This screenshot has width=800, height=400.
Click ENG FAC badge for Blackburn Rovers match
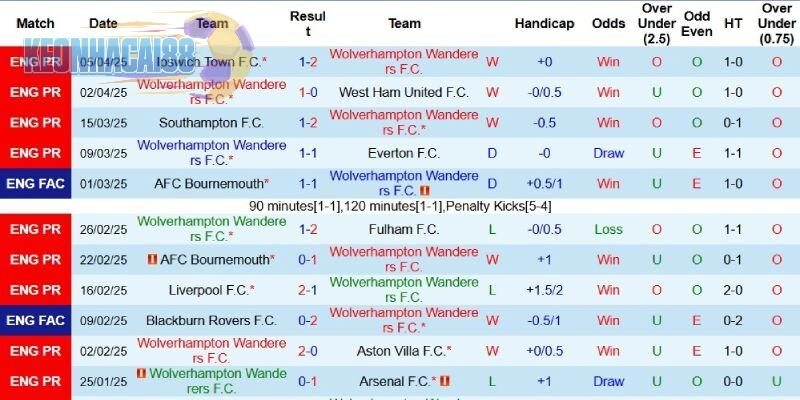[x=36, y=320]
